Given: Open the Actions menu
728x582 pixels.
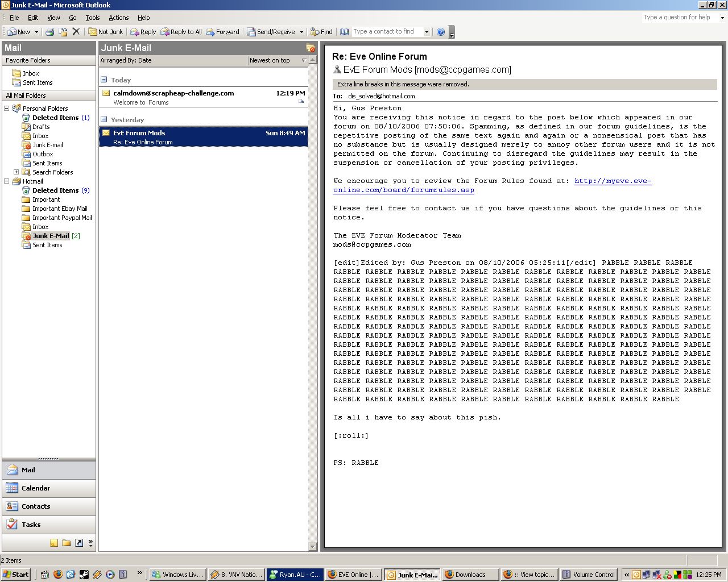Looking at the screenshot, I should 119,18.
